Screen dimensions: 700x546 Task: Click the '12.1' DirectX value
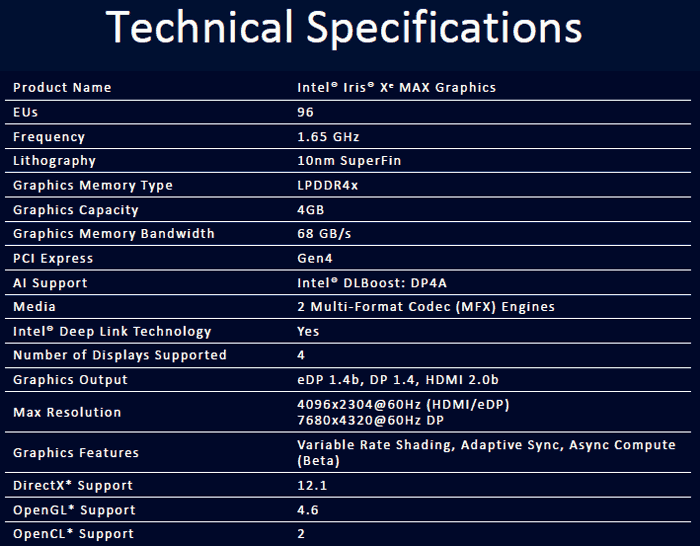click(312, 486)
